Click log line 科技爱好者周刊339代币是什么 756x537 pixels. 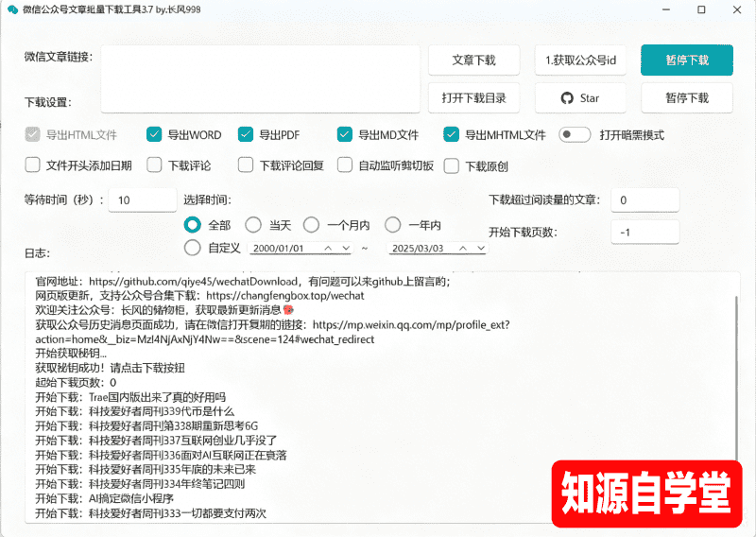pos(134,411)
